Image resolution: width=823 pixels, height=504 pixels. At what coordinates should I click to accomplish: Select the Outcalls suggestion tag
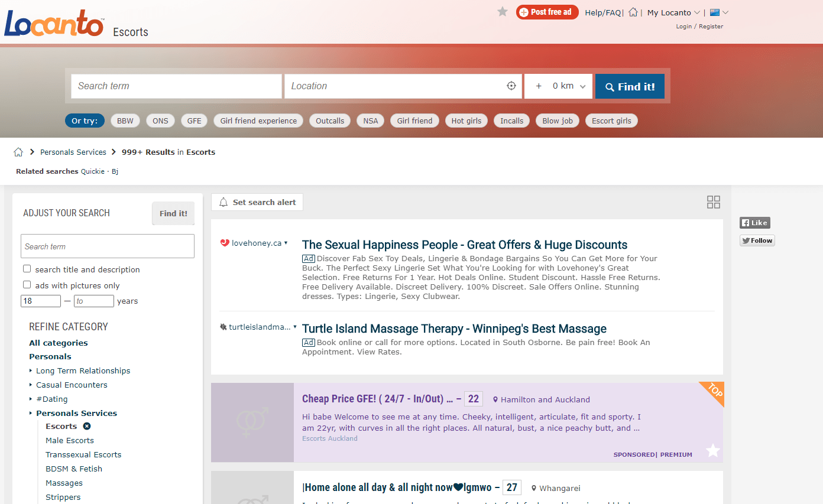pos(330,121)
